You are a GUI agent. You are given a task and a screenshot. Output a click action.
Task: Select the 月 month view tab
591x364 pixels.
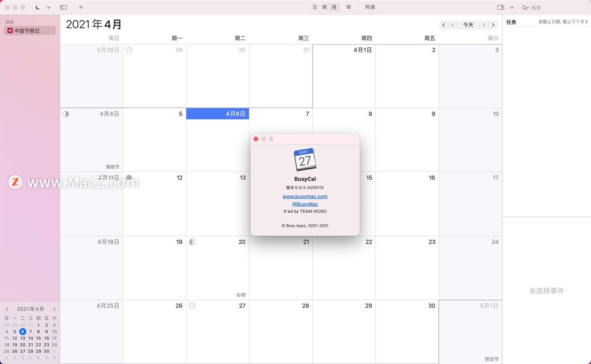tap(334, 7)
